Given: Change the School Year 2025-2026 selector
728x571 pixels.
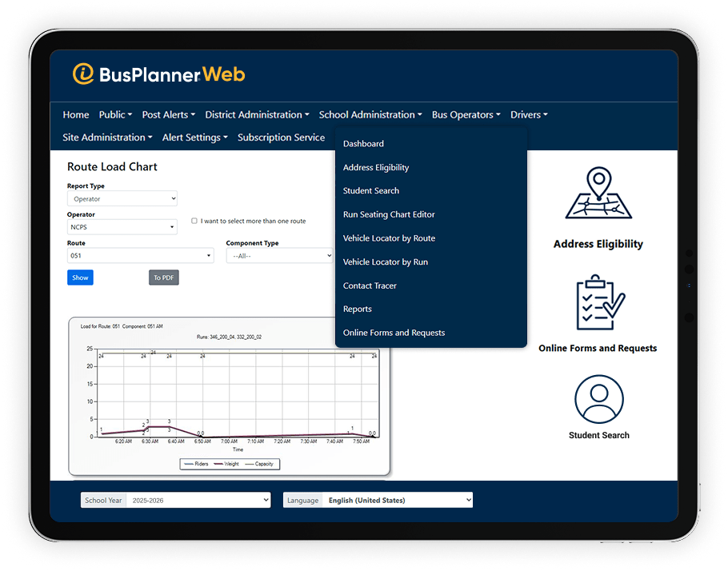Looking at the screenshot, I should [198, 500].
